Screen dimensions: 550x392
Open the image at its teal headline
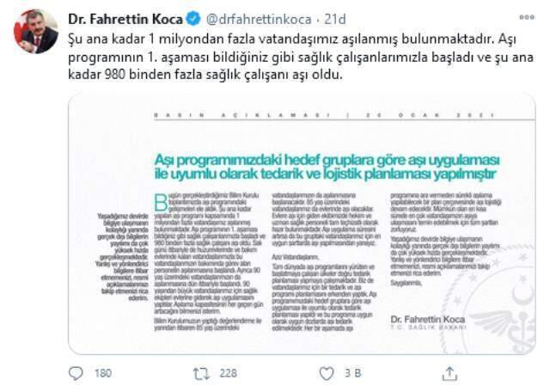click(x=327, y=167)
